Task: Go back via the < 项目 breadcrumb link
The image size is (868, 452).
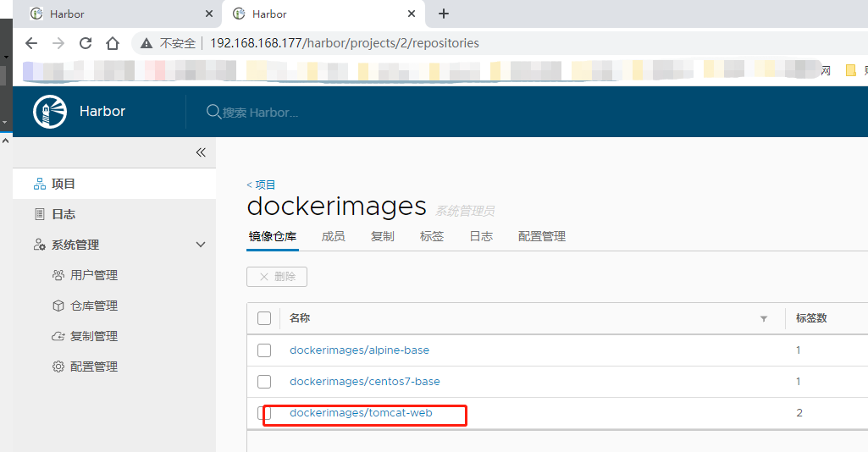Action: (261, 185)
